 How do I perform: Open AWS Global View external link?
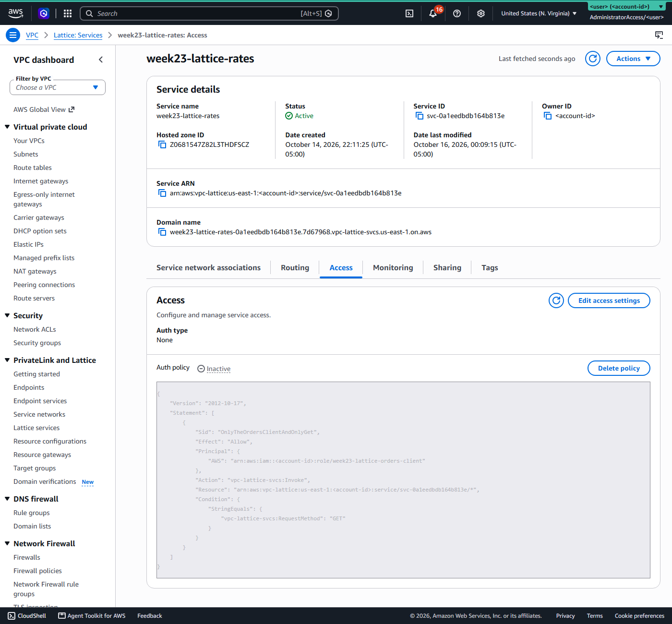[x=44, y=109]
